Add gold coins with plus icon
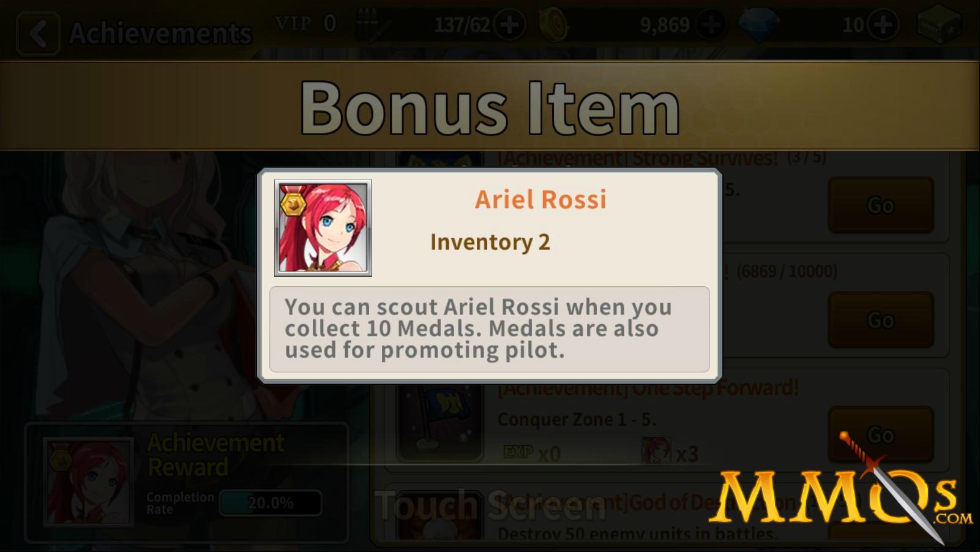Image resolution: width=980 pixels, height=552 pixels. (x=711, y=25)
